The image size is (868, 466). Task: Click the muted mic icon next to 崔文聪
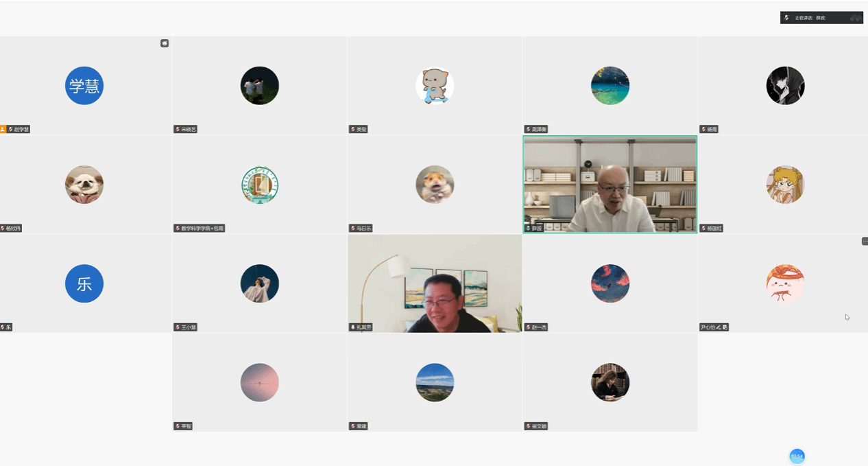(x=528, y=426)
